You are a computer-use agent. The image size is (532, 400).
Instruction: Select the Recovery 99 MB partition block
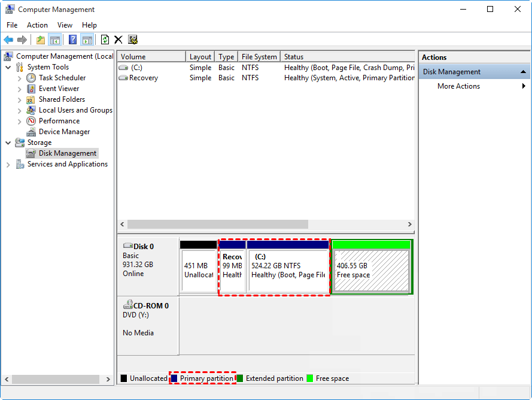232,266
